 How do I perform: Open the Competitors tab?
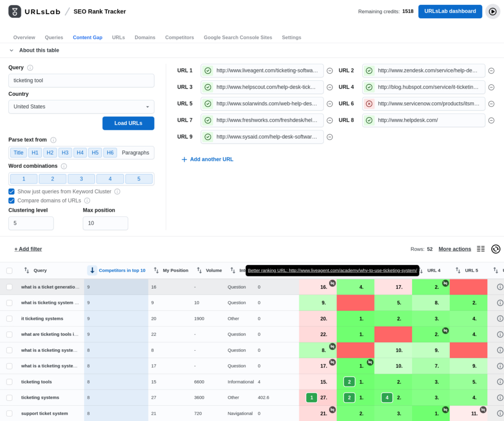coord(179,37)
